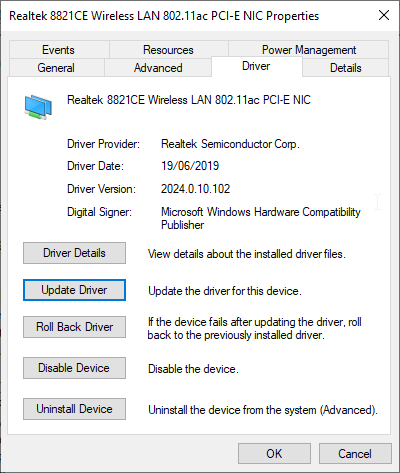
Task: Click the Driver Date value 19/06/2019
Action: [190, 166]
